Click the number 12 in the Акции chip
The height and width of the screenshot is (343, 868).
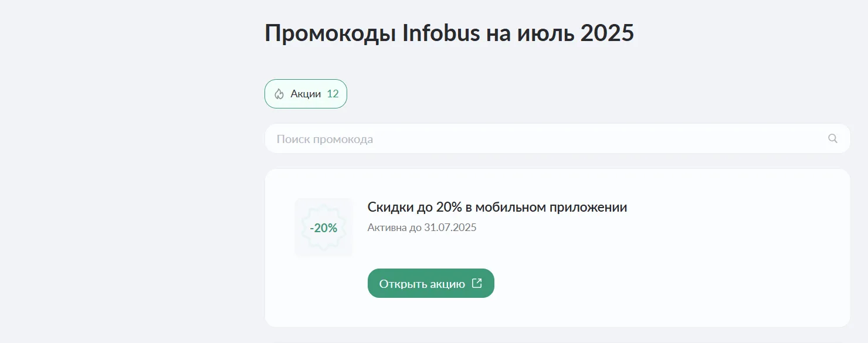pos(333,94)
